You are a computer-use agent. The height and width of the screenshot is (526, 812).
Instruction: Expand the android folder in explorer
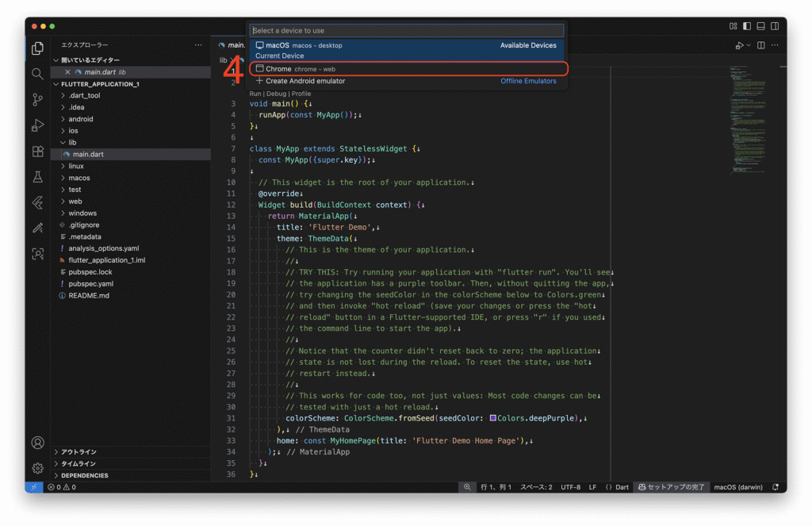80,119
